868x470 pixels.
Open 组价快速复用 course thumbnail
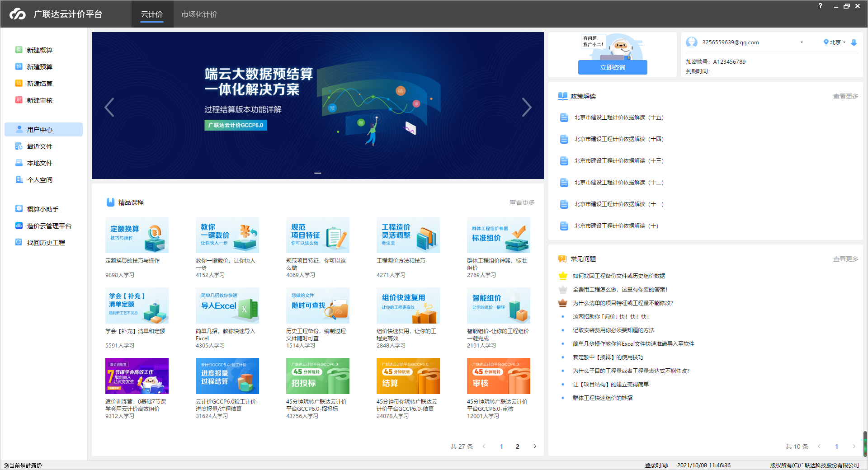pos(408,305)
